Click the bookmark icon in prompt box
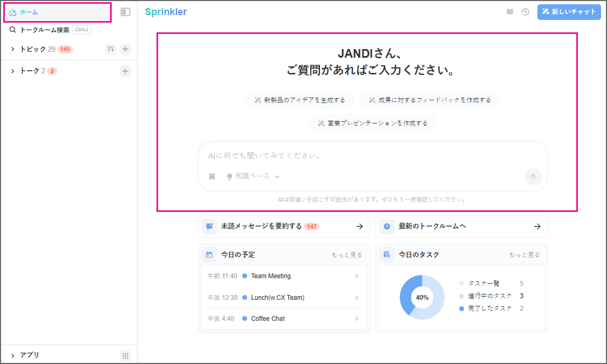 point(212,176)
